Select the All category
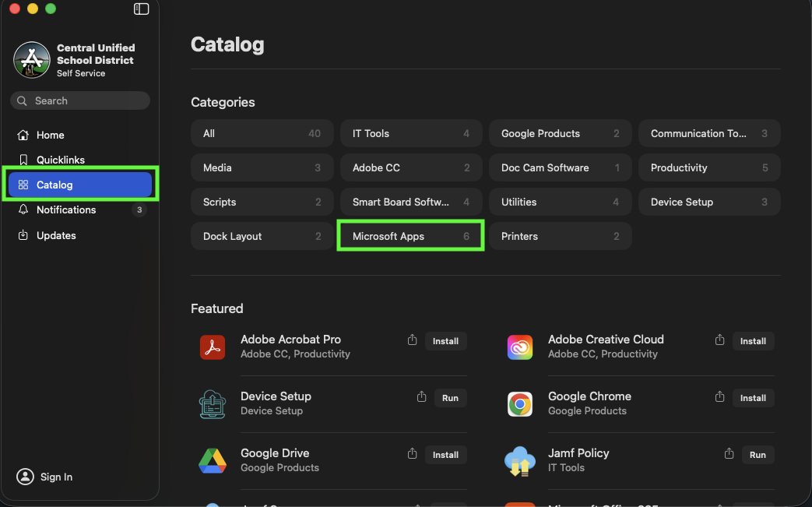 [262, 134]
